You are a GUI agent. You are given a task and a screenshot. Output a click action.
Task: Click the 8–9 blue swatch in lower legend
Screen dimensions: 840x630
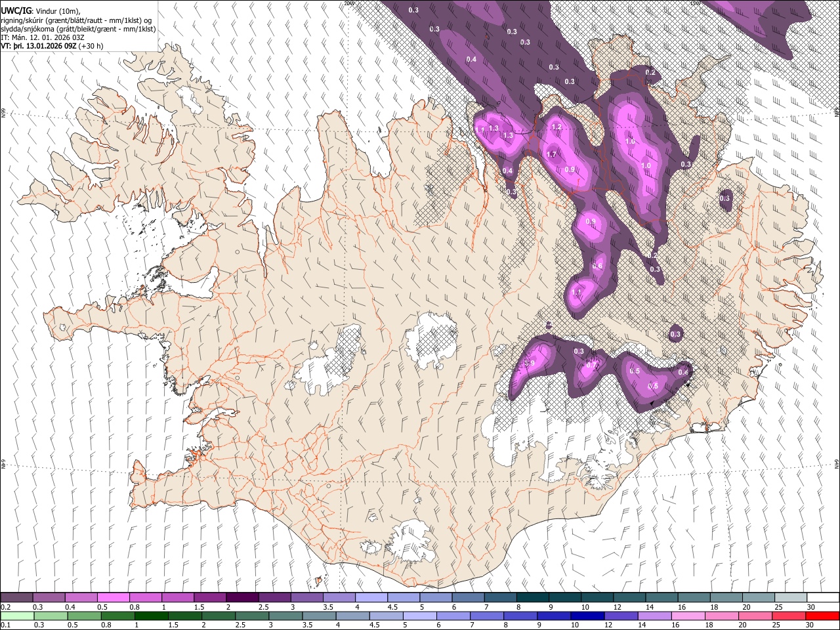(520, 616)
